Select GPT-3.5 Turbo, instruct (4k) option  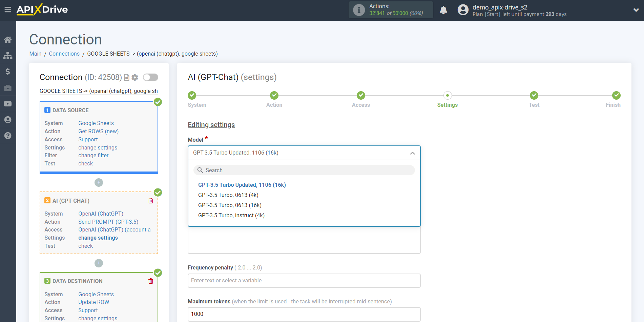tap(231, 215)
